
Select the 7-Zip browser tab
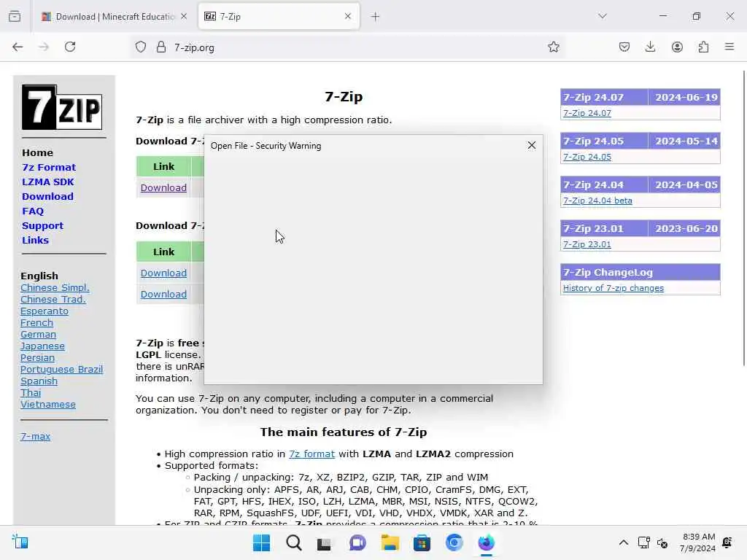click(279, 17)
